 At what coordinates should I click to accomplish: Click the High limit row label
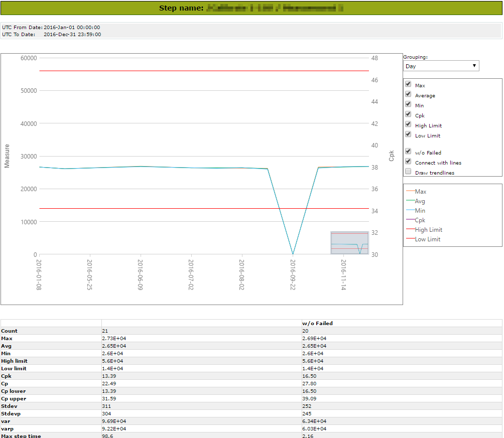coord(14,361)
